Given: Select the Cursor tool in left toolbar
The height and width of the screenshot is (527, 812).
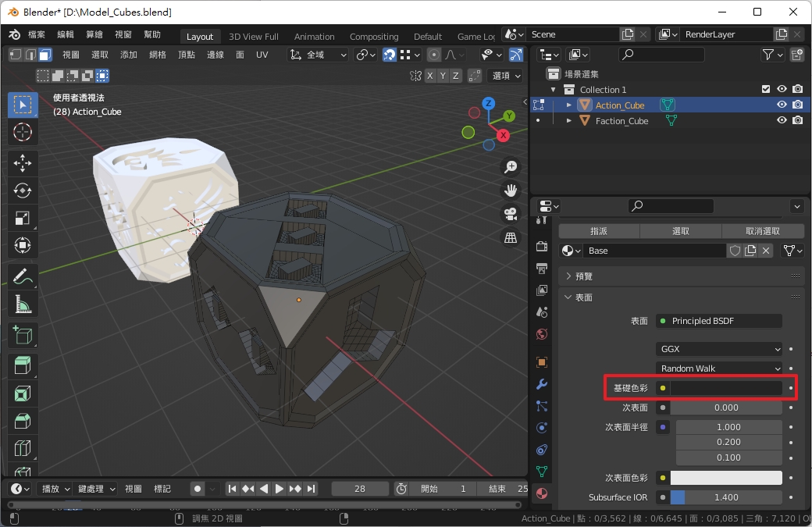Looking at the screenshot, I should point(23,133).
